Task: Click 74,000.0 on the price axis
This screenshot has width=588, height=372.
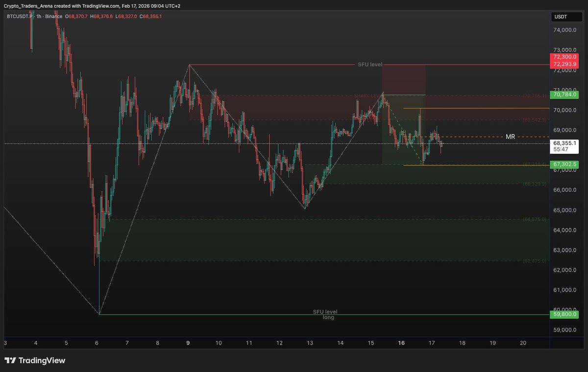Action: point(564,30)
